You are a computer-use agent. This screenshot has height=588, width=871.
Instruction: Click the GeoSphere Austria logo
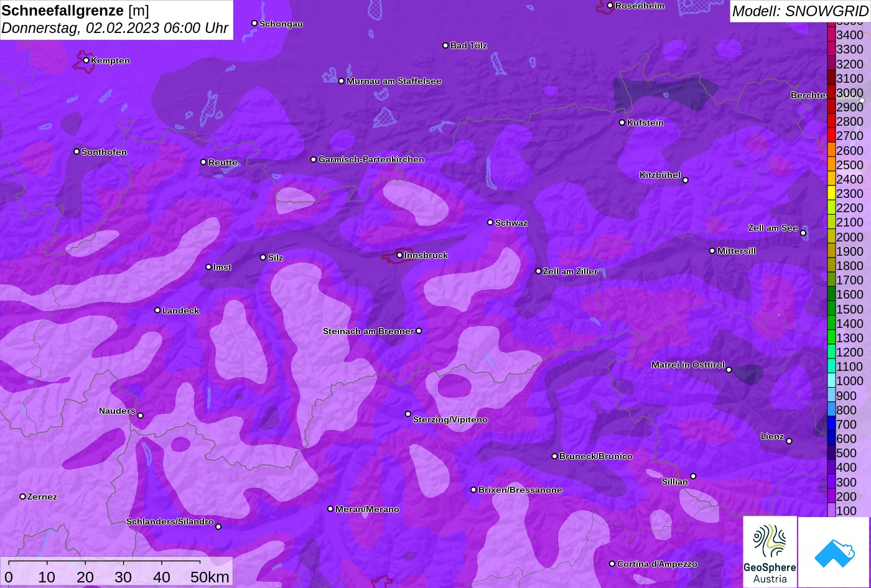[x=770, y=552]
